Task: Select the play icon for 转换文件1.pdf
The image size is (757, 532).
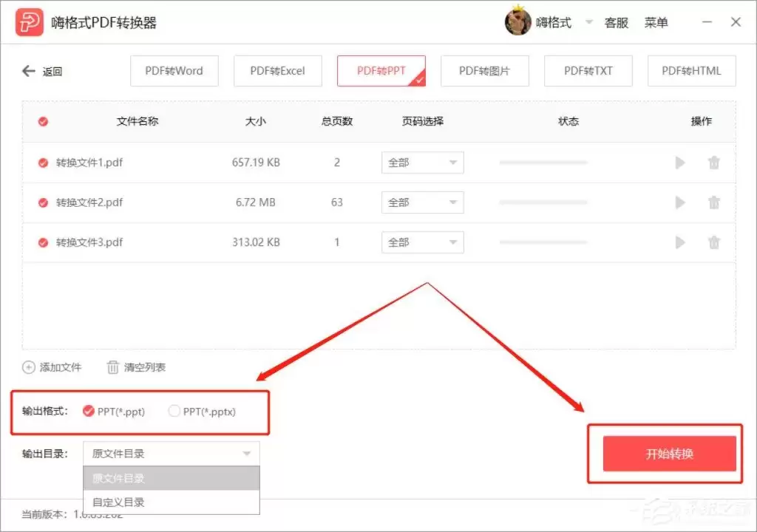Action: 680,163
